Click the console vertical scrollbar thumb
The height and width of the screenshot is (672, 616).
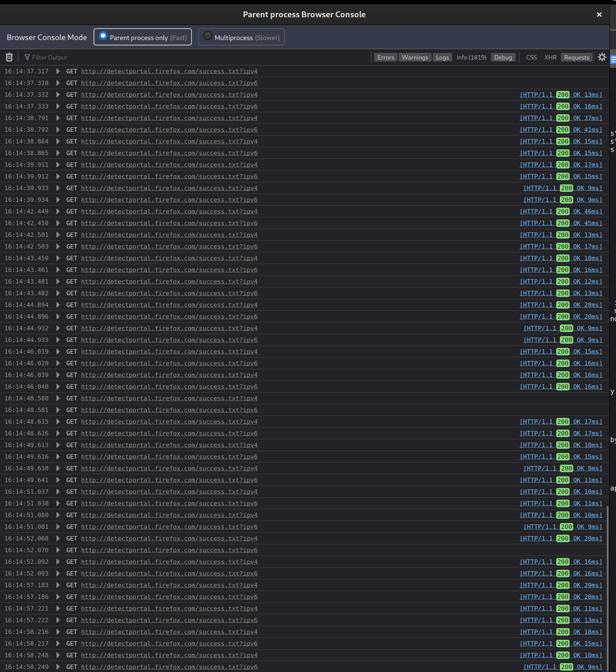point(608,588)
